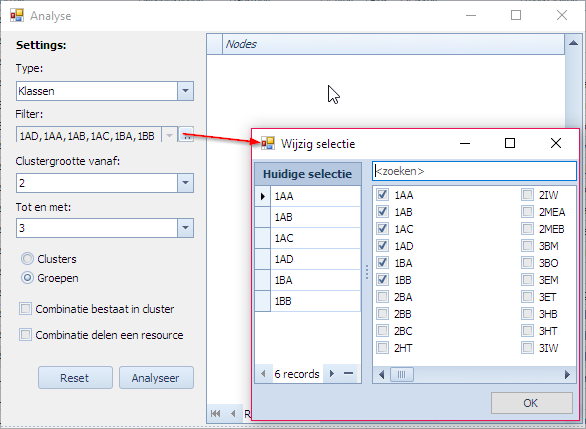The width and height of the screenshot is (586, 429).
Task: Confirm selection with the OK button
Action: click(x=531, y=403)
